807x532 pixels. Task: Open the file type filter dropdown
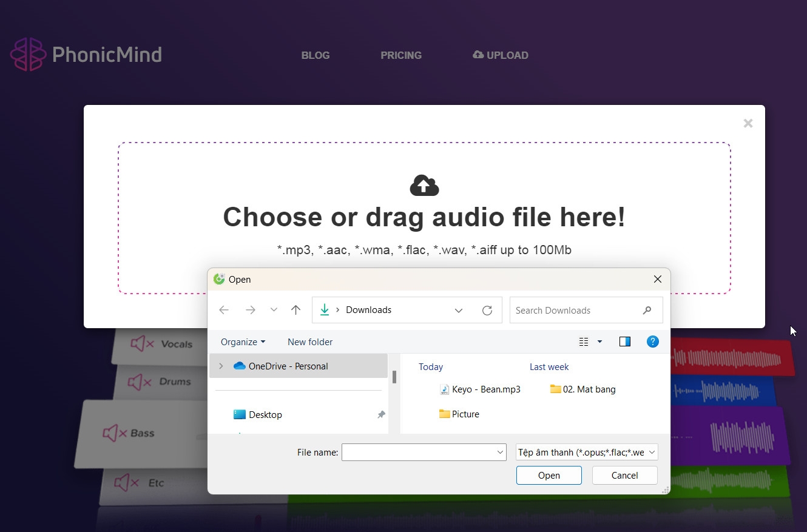point(587,452)
